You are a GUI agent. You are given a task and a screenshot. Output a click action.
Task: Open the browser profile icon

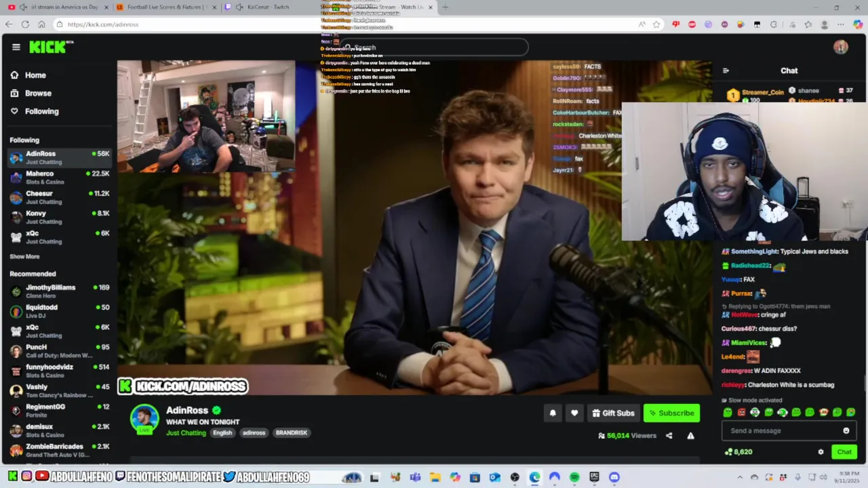click(x=825, y=24)
